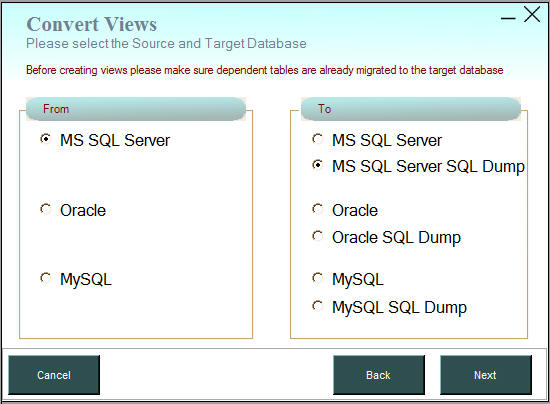Click the From group header
The image size is (550, 404).
tap(136, 109)
